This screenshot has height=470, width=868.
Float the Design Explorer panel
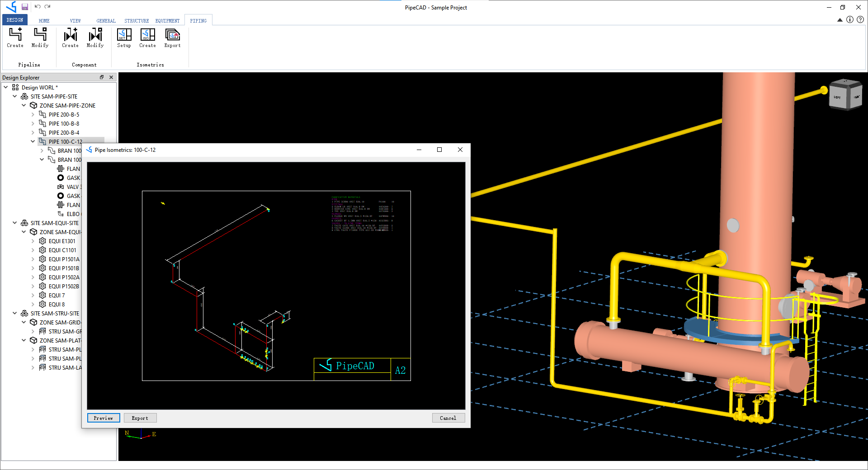coord(102,77)
